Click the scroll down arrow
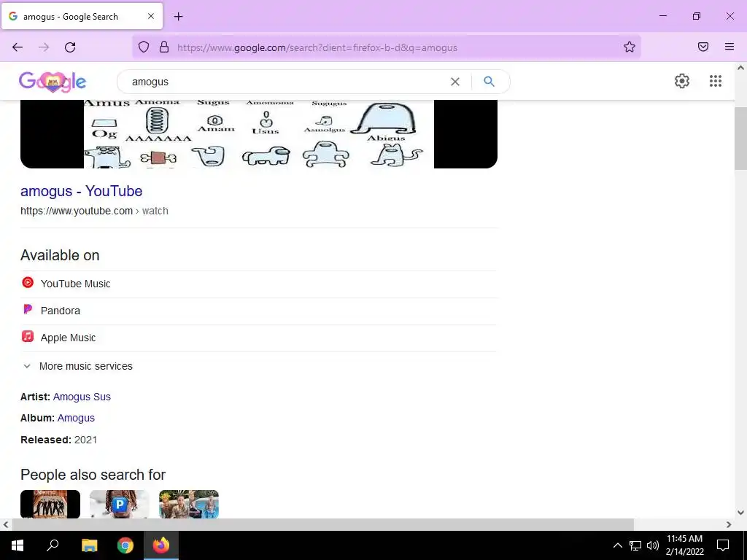This screenshot has width=747, height=560. [740, 513]
